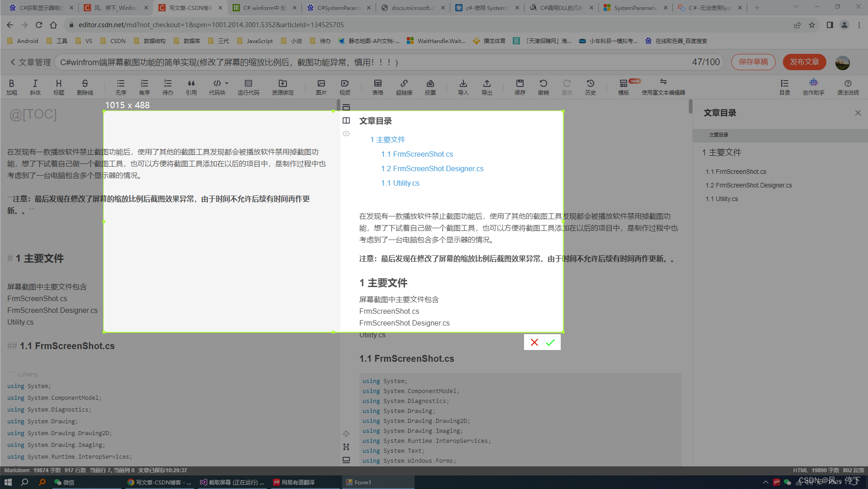Viewport: 868px width, 489px height.
Task: Switch to 'C#调用DLL的几种' browser tab
Action: (x=562, y=8)
